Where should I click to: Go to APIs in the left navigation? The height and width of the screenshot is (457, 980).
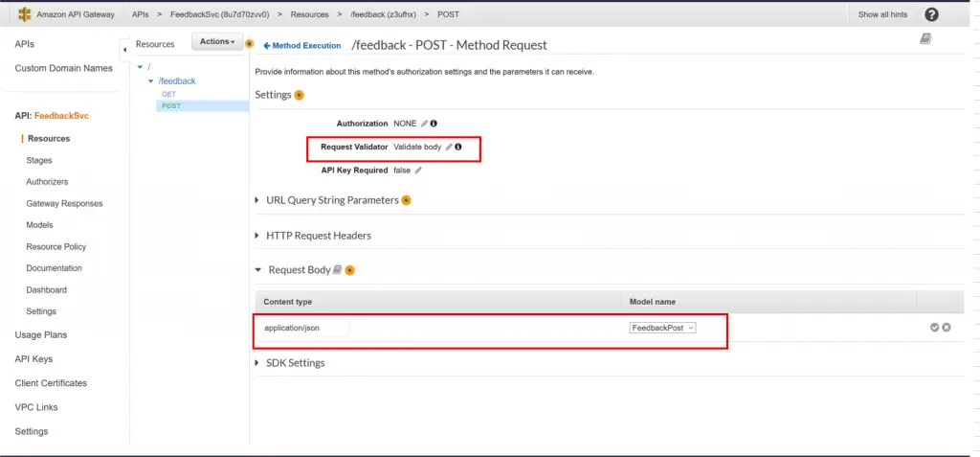(x=24, y=44)
